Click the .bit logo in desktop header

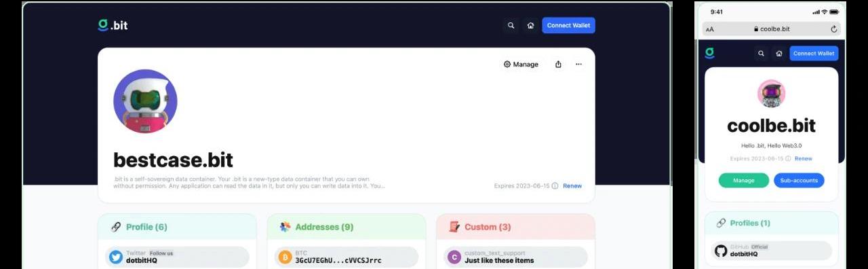pyautogui.click(x=113, y=25)
